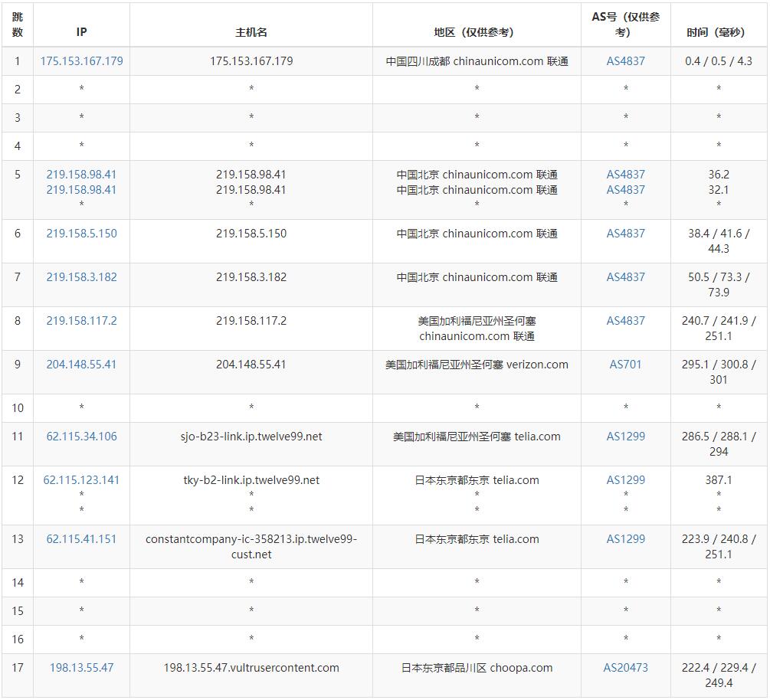Select hostname constantcompany-ic-358213.ip.twelve99-cust.net
Screen dimensions: 770x700
[x=251, y=547]
